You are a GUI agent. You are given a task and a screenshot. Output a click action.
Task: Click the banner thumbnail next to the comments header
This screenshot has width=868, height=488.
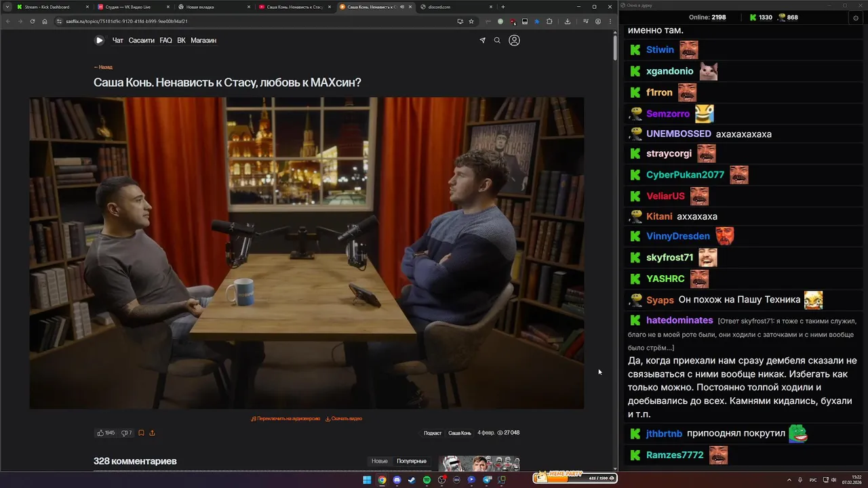click(479, 463)
